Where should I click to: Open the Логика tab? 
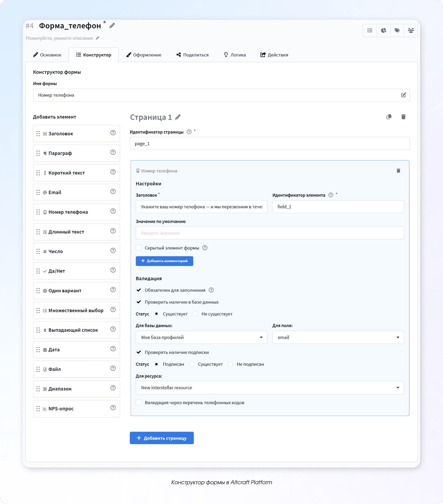click(x=235, y=55)
